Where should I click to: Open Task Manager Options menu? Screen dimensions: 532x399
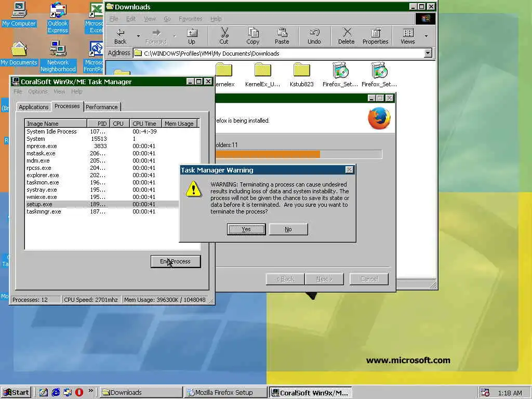(37, 91)
